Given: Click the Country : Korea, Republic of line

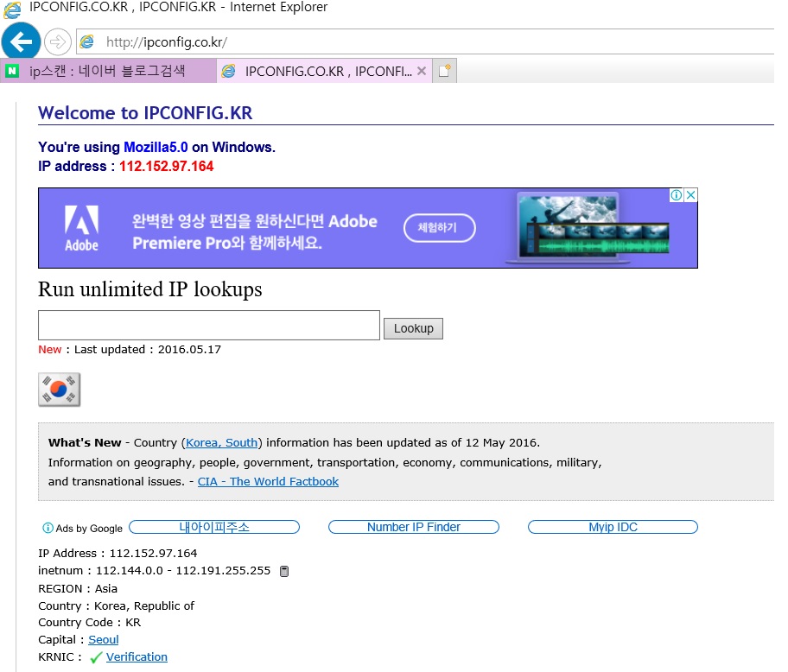Looking at the screenshot, I should [x=116, y=605].
